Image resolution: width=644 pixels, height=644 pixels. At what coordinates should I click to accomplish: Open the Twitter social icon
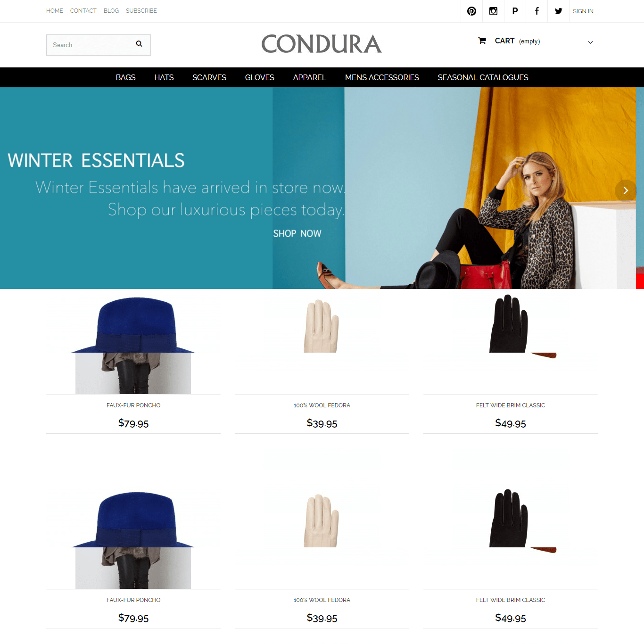click(558, 11)
